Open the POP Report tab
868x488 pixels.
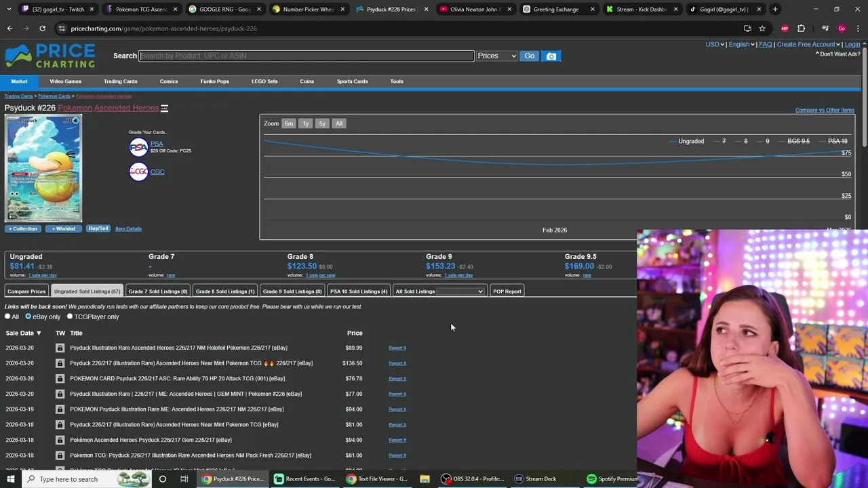click(507, 291)
